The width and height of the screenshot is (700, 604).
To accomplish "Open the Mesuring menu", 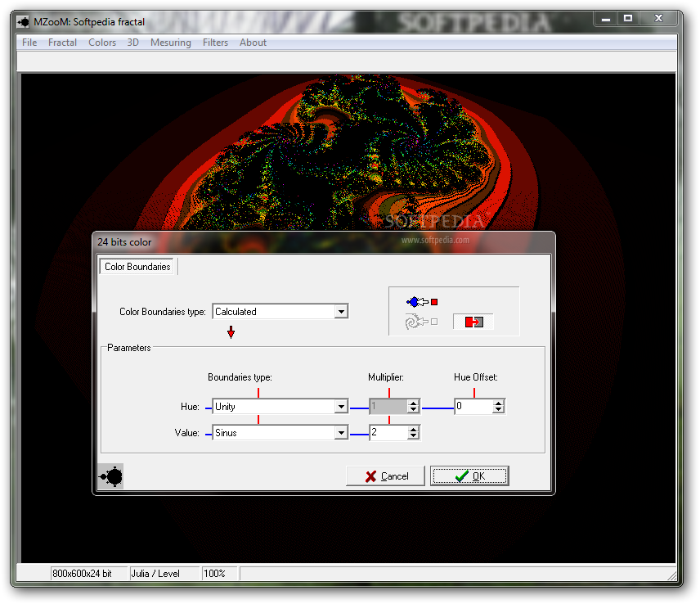I will pyautogui.click(x=171, y=43).
